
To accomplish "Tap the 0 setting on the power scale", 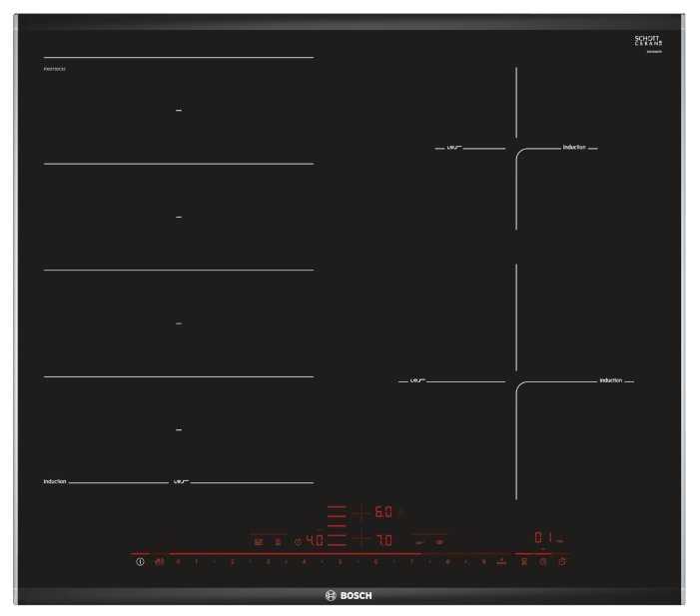I will tap(178, 562).
